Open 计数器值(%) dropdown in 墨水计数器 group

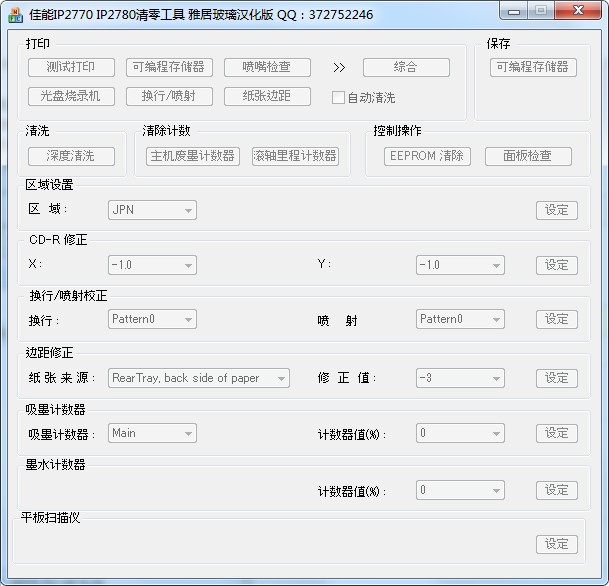[460, 490]
